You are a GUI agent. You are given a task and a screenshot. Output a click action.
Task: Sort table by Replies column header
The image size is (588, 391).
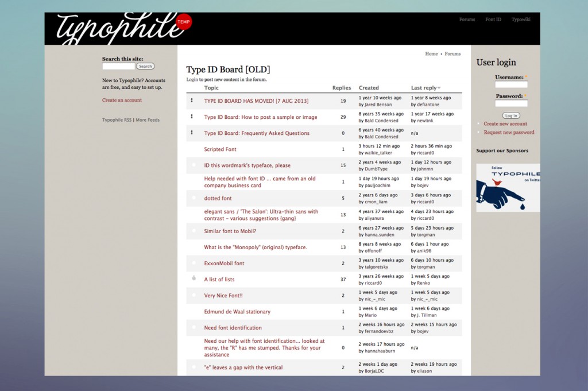point(342,88)
